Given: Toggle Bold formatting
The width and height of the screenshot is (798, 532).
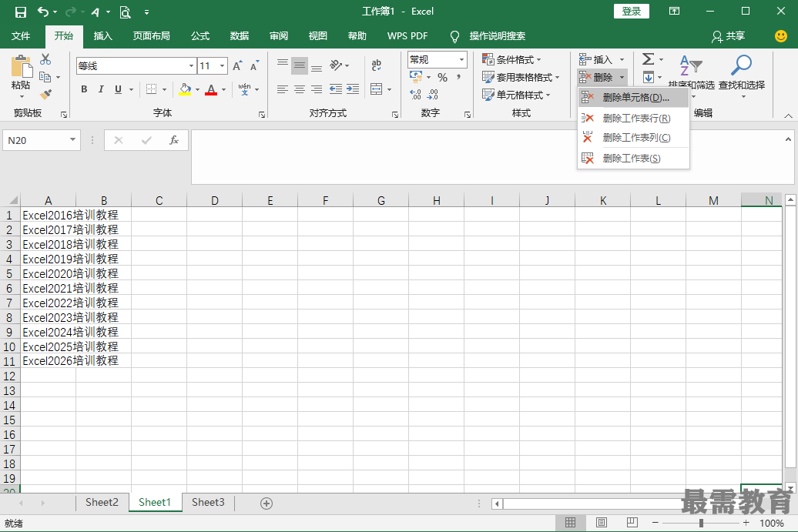Looking at the screenshot, I should tap(84, 89).
